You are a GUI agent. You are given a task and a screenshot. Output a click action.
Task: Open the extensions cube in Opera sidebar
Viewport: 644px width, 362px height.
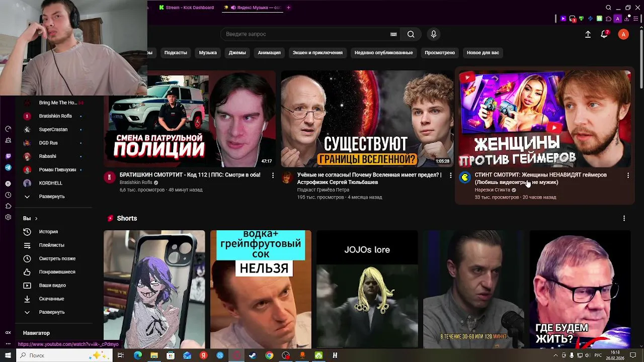tap(8, 206)
